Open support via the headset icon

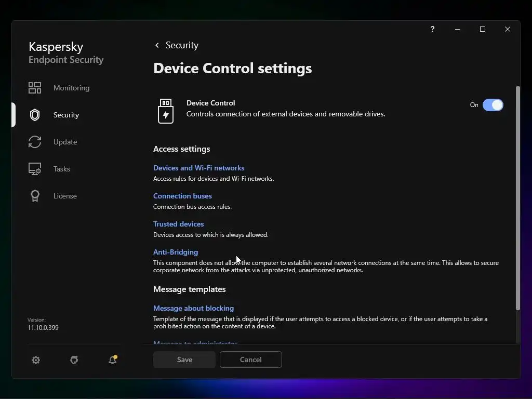click(74, 360)
